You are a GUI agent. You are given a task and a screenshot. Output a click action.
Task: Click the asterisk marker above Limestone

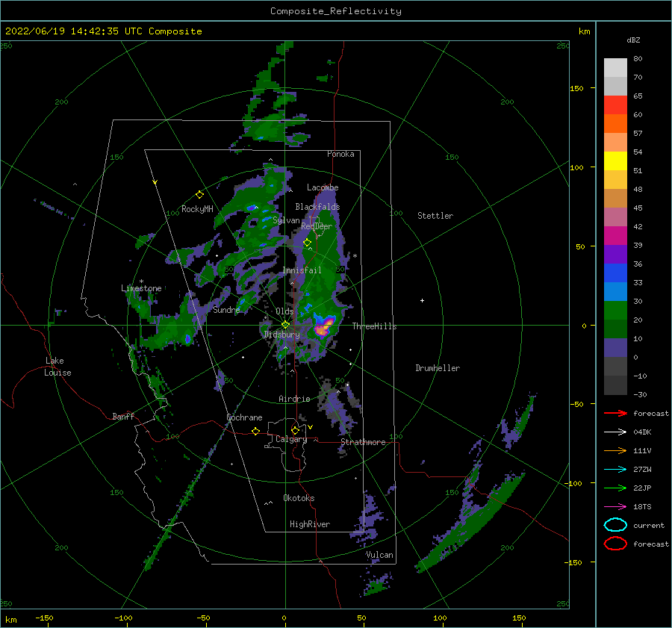coord(141,282)
